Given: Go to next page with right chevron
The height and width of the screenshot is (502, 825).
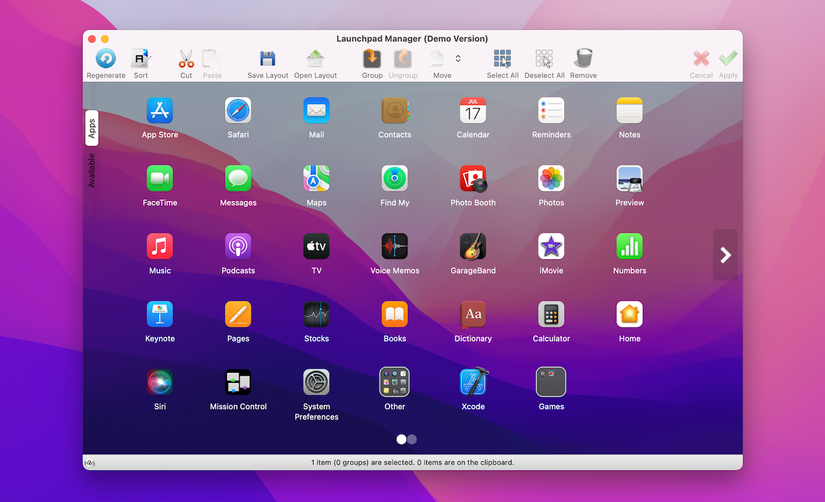Looking at the screenshot, I should (725, 255).
